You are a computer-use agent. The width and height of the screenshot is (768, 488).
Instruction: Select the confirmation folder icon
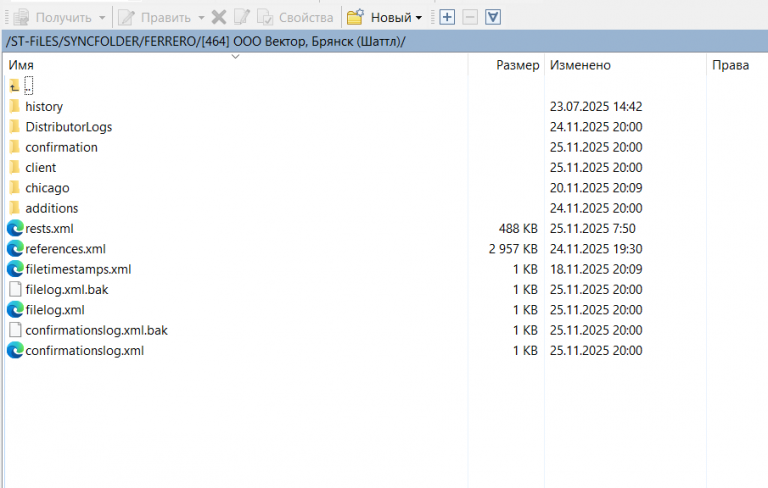(15, 147)
